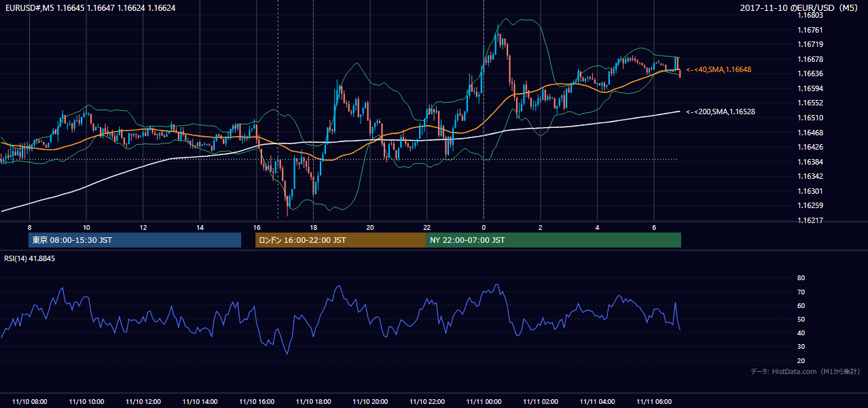Image resolution: width=868 pixels, height=408 pixels.
Task: Click RSI axis level 30
Action: click(801, 347)
